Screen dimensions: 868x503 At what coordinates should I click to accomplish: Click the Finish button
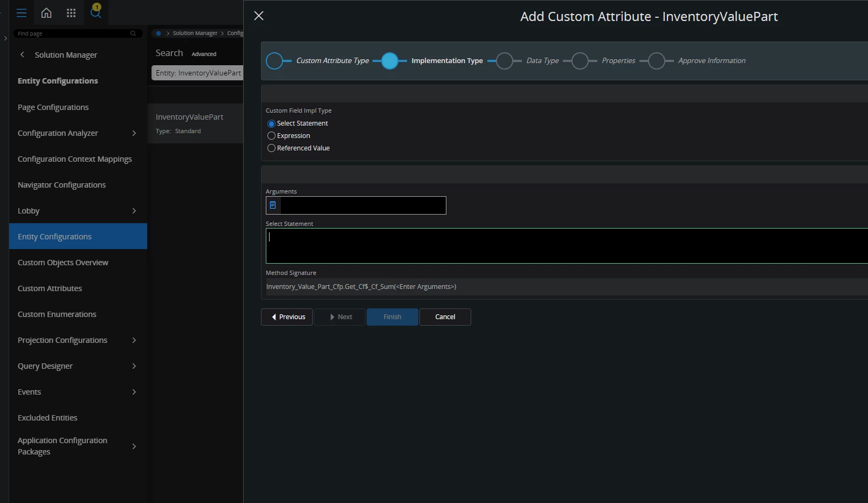pyautogui.click(x=392, y=317)
